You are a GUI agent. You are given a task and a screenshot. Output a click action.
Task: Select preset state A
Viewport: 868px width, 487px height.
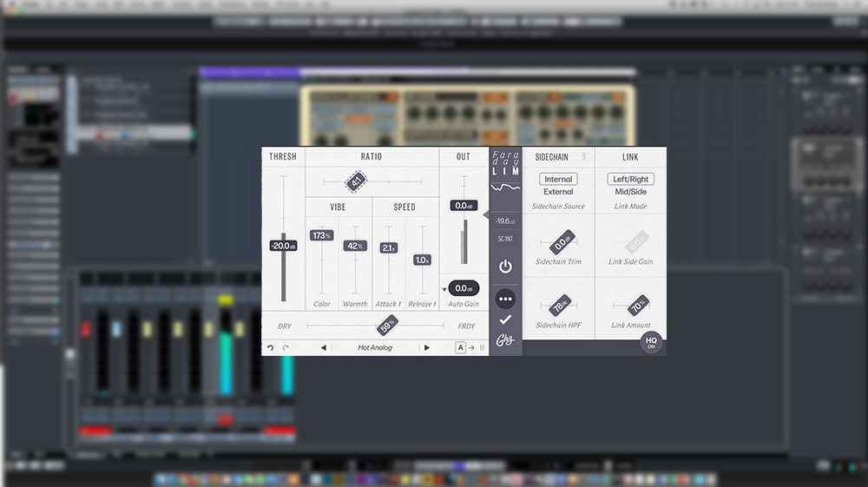pyautogui.click(x=461, y=347)
